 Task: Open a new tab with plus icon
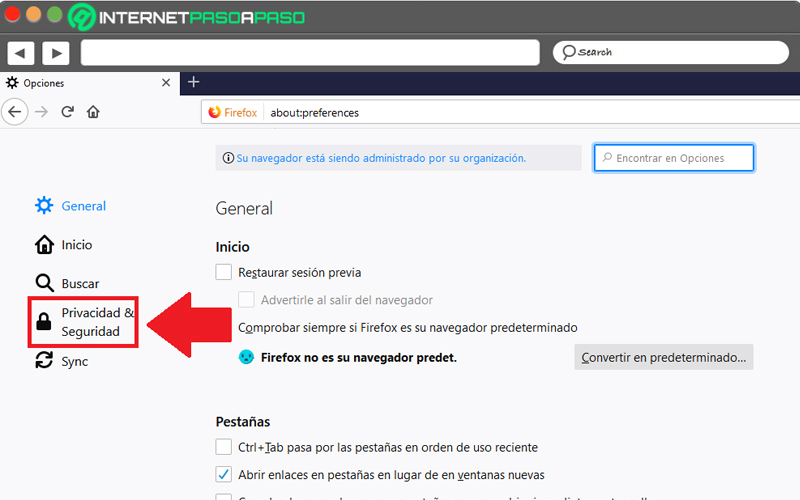pyautogui.click(x=193, y=82)
